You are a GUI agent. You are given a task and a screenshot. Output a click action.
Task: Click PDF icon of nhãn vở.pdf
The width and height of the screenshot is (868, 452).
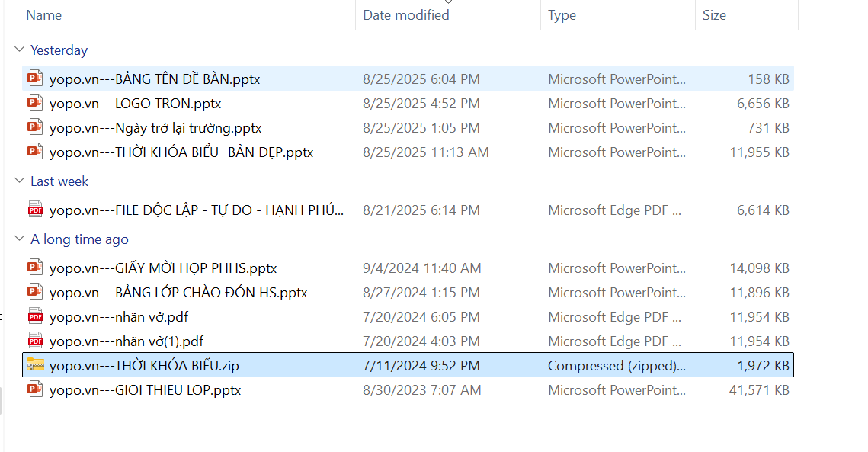(35, 316)
